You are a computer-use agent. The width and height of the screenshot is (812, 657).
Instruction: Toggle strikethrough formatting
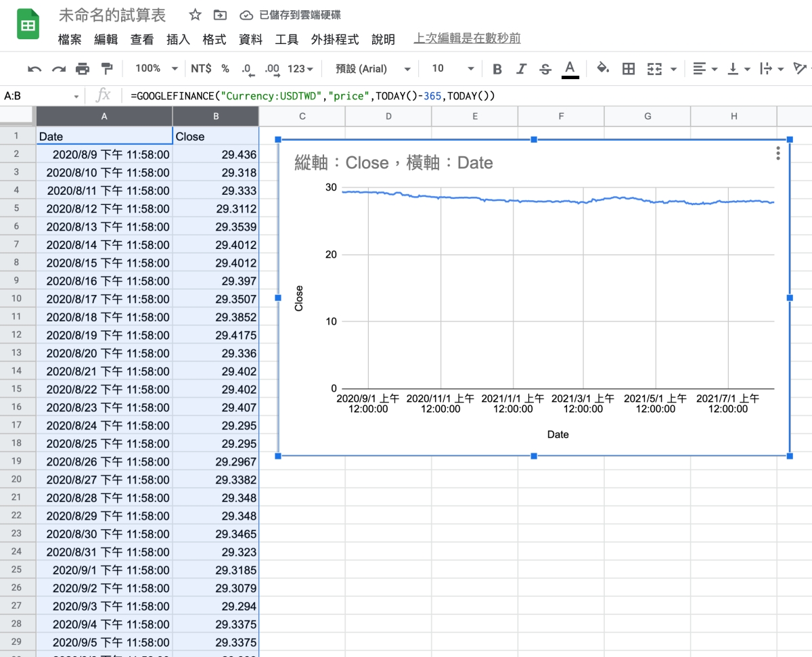point(545,69)
